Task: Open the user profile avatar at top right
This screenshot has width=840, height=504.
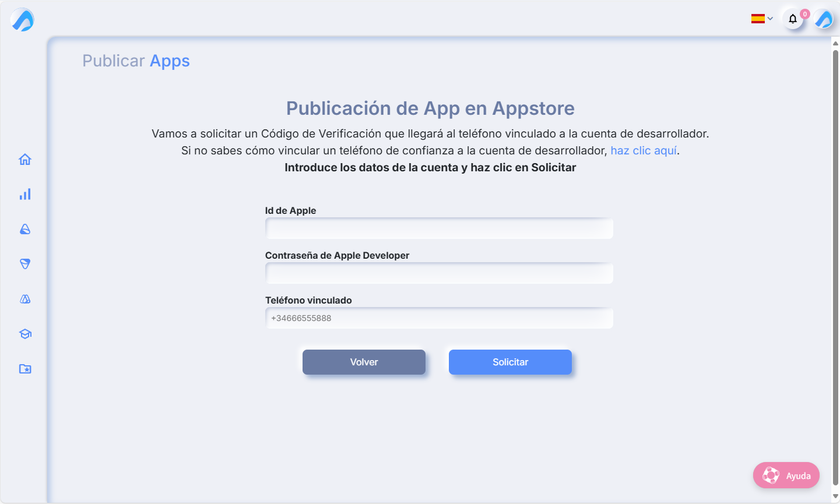Action: pyautogui.click(x=824, y=19)
